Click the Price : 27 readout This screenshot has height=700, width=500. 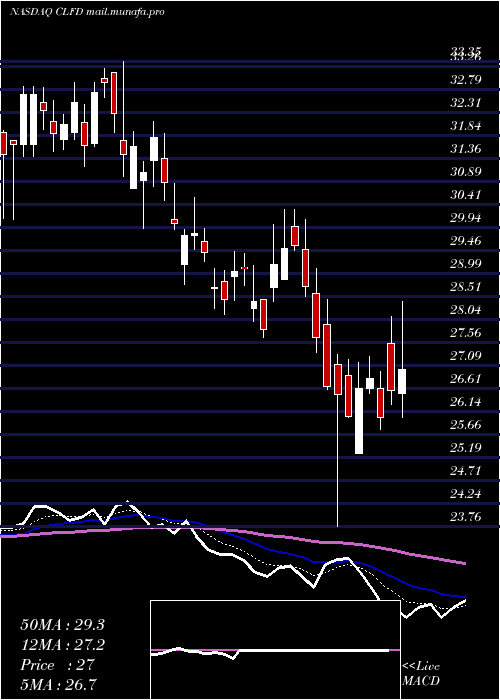click(x=57, y=665)
